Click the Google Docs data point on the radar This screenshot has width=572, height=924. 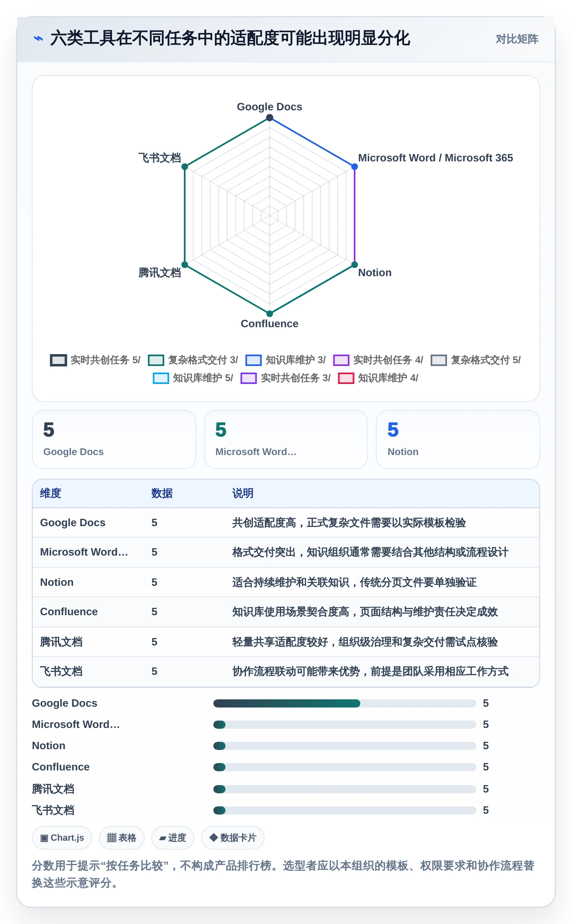(x=270, y=118)
